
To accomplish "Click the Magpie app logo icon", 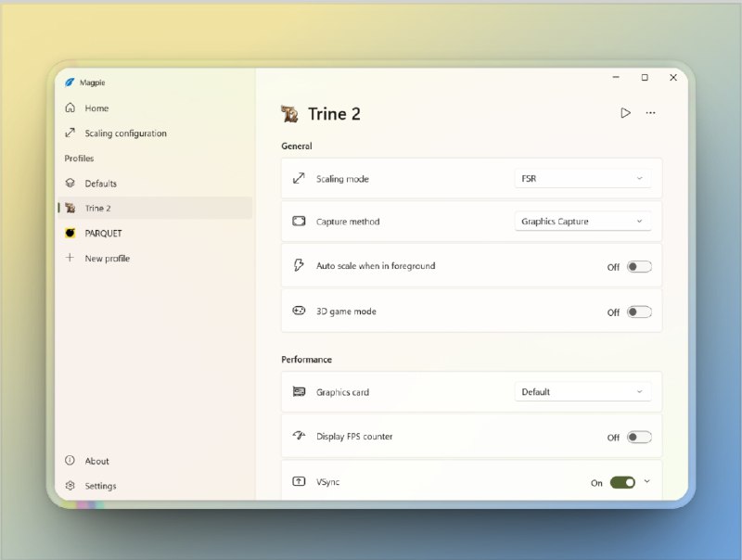I will point(70,83).
